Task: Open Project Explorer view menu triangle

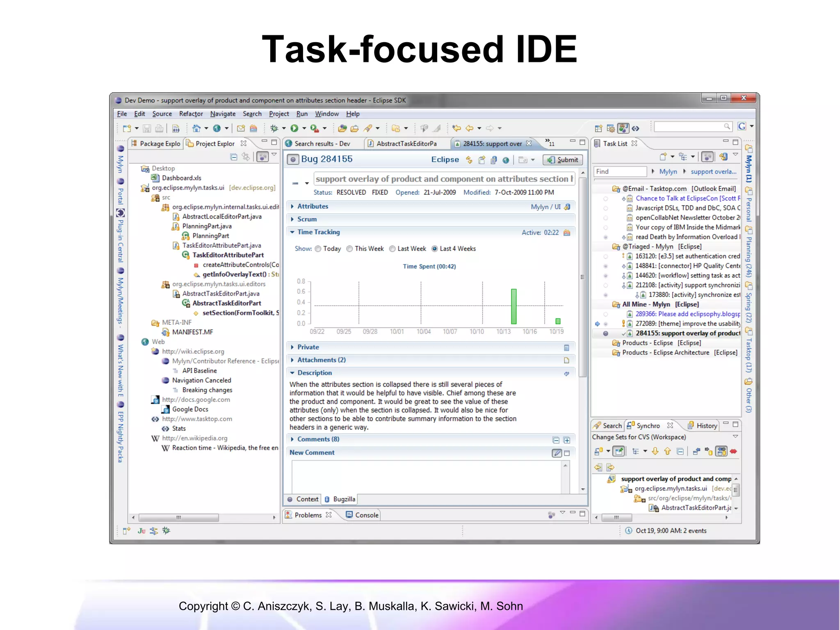Action: 274,155
